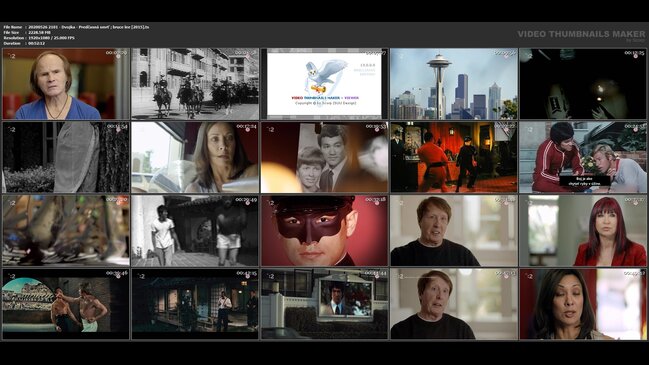Select the red karate uniform fight thumbnail

454,157
